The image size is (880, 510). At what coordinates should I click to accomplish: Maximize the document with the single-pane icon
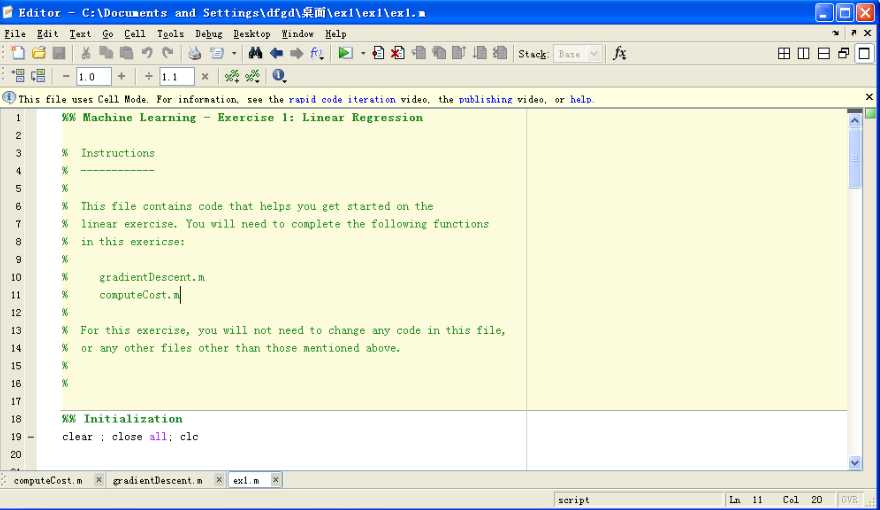[864, 53]
